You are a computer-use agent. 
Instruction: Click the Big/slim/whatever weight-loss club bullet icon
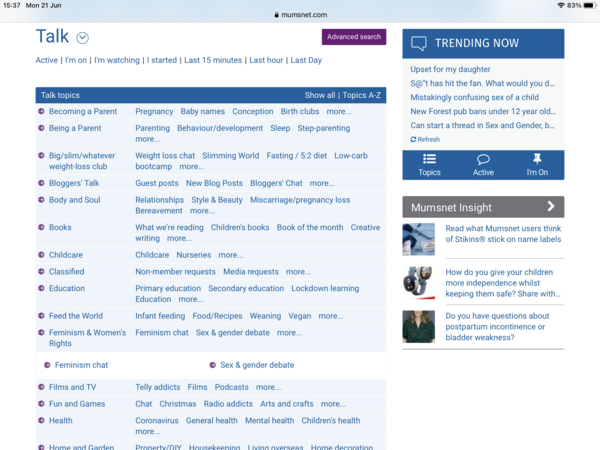[41, 156]
